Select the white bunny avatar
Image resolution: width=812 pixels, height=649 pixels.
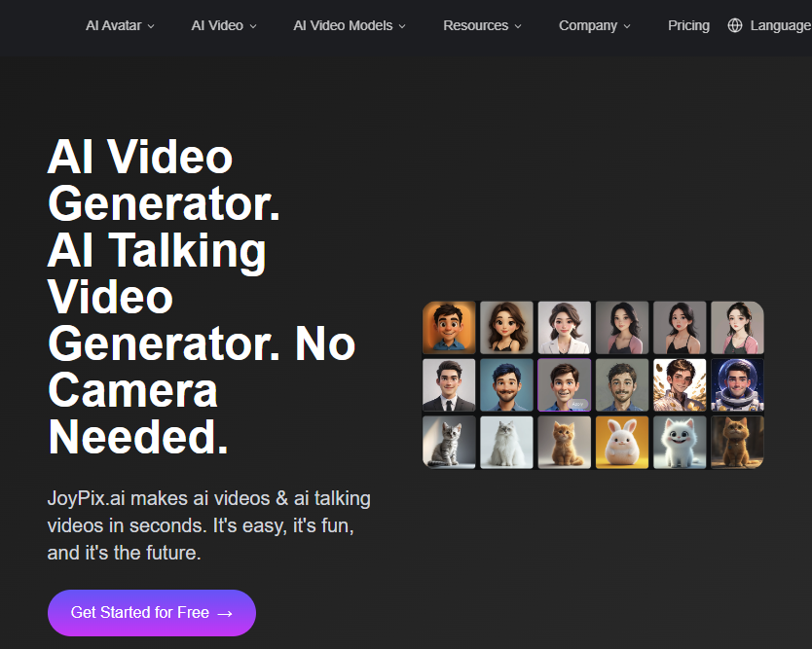(x=621, y=442)
